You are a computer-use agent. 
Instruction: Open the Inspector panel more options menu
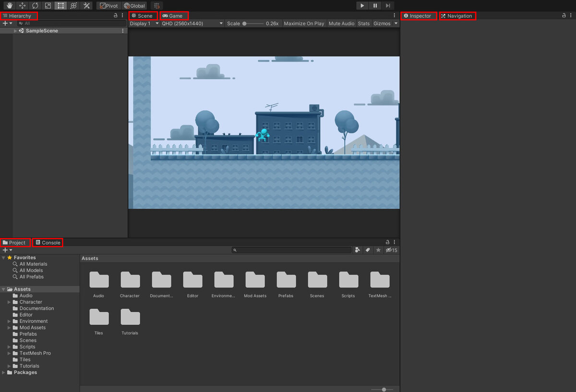[571, 15]
